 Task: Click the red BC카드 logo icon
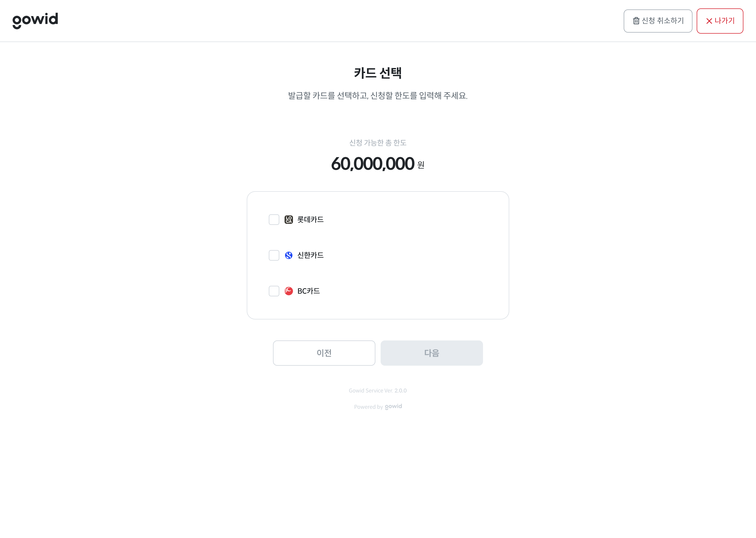coord(289,291)
